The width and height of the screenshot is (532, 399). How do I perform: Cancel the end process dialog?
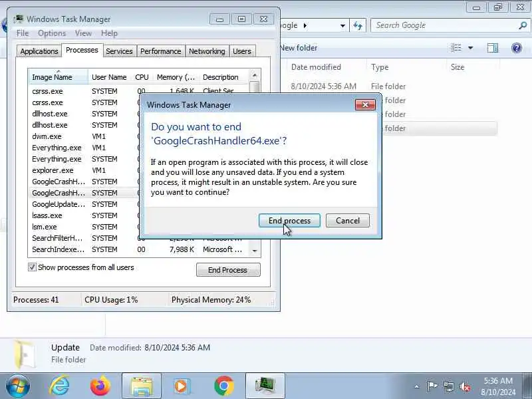(347, 221)
